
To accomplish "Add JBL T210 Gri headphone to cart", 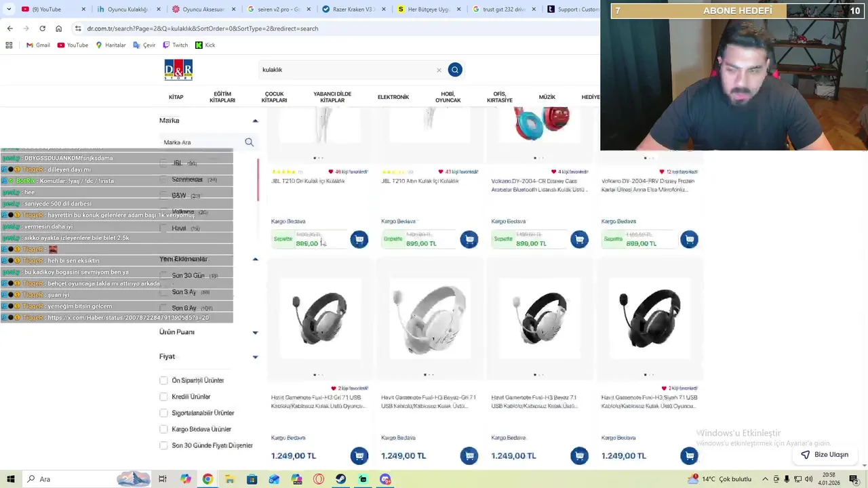I will (x=359, y=239).
